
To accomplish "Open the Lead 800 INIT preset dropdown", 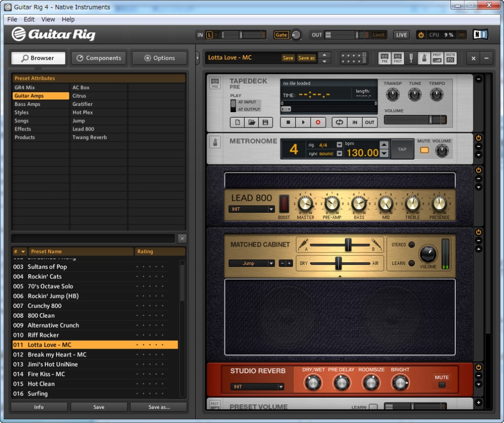I will 252,209.
